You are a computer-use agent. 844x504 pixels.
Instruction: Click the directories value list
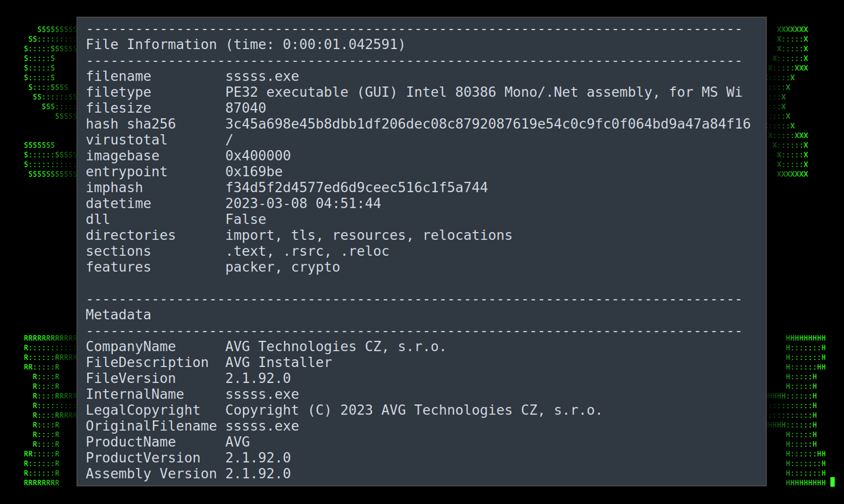tap(368, 235)
